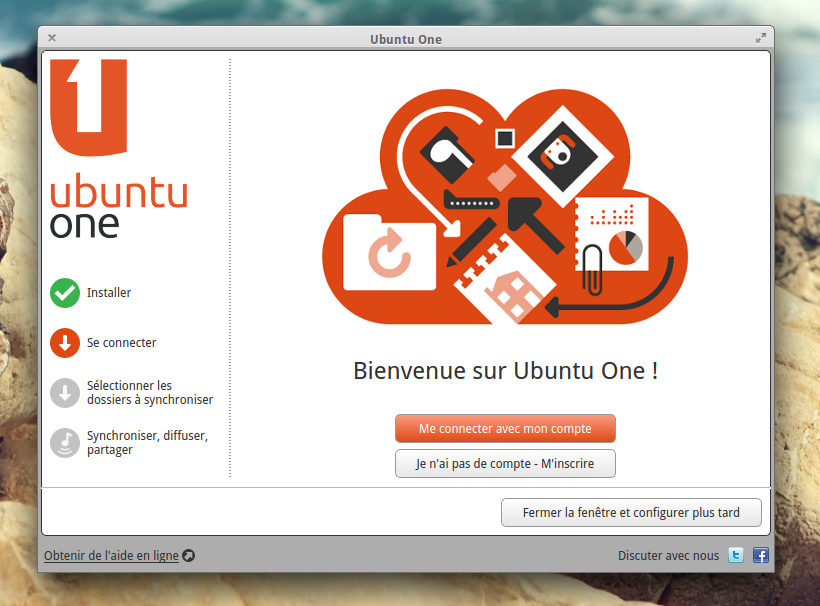Viewport: 820px width, 606px height.
Task: Click Synchroniser, diffuser, partager text
Action: (x=147, y=443)
